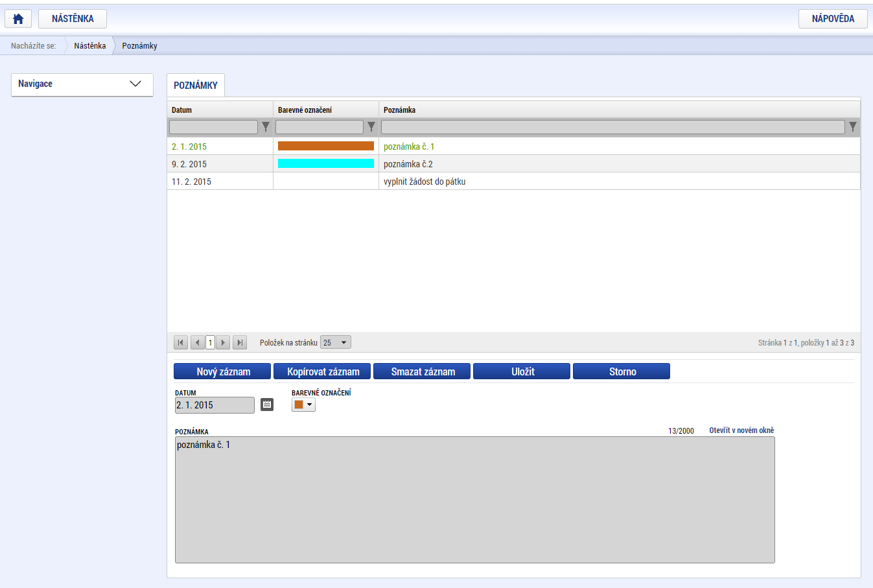
Task: Click Nástěnka in the breadcrumb
Action: (x=90, y=46)
